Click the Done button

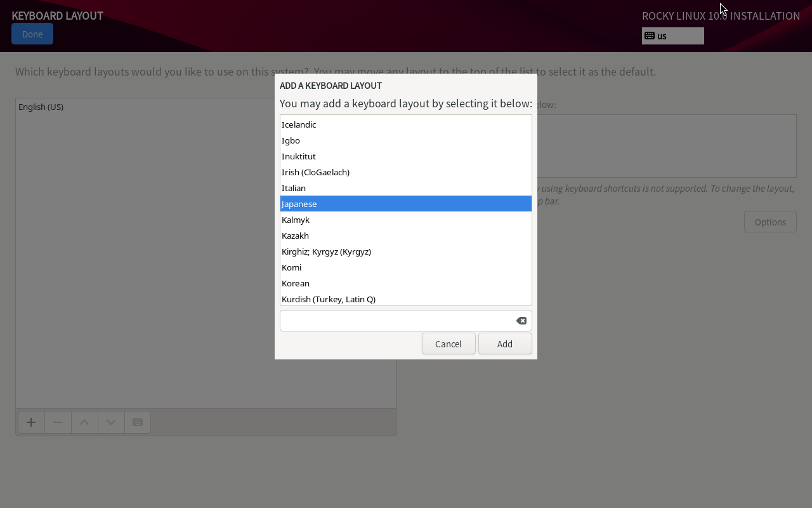click(32, 34)
